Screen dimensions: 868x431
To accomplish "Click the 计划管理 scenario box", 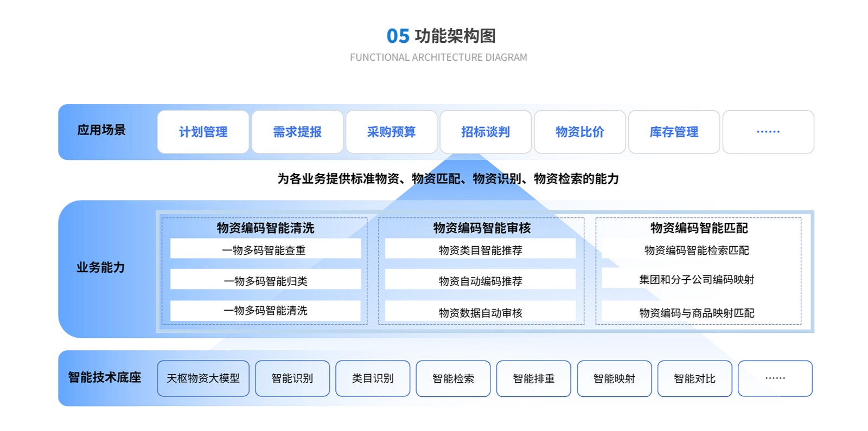I will 203,132.
